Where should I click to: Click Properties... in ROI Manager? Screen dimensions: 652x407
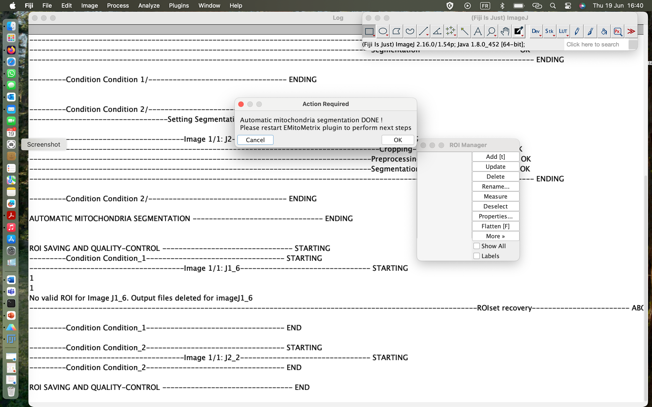click(495, 217)
